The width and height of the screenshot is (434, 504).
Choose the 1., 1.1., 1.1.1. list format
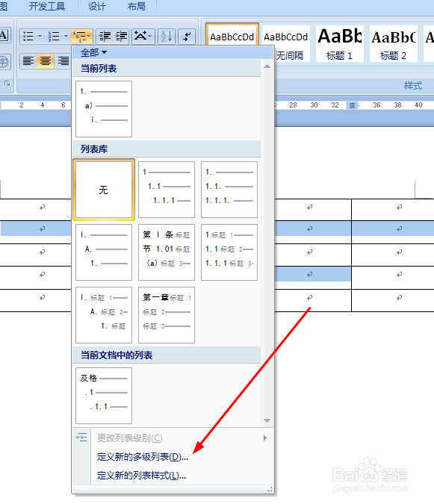tap(229, 190)
